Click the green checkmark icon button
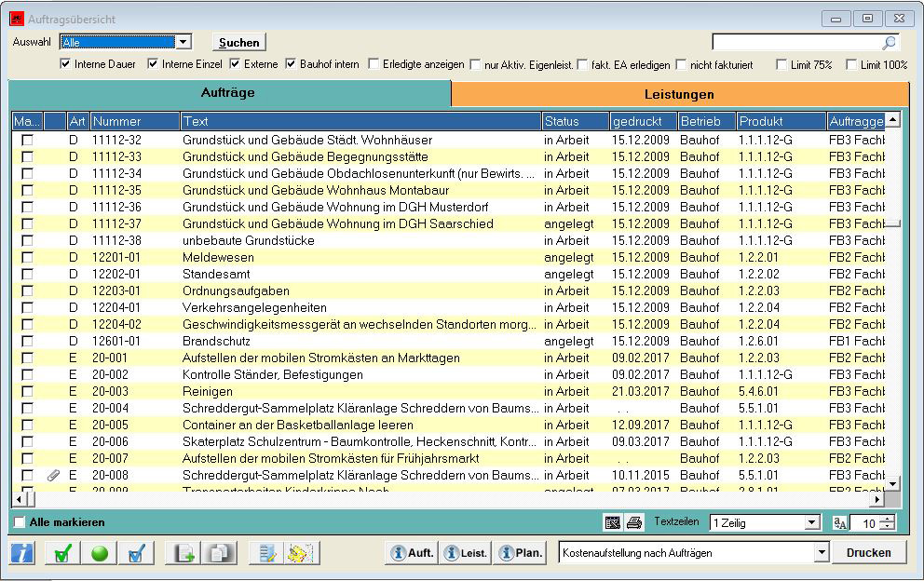Viewport: 924px width, 581px height. click(62, 553)
